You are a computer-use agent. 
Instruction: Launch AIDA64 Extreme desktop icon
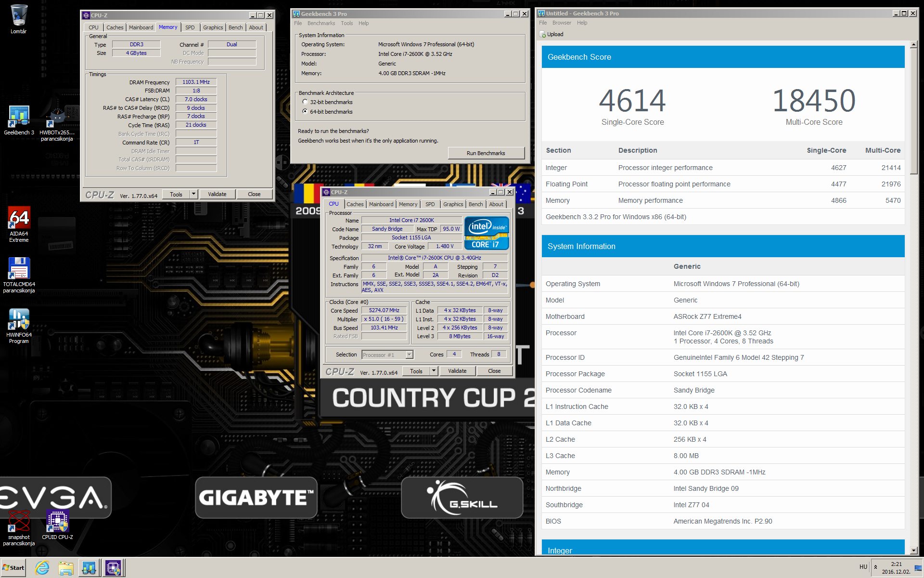tap(19, 224)
